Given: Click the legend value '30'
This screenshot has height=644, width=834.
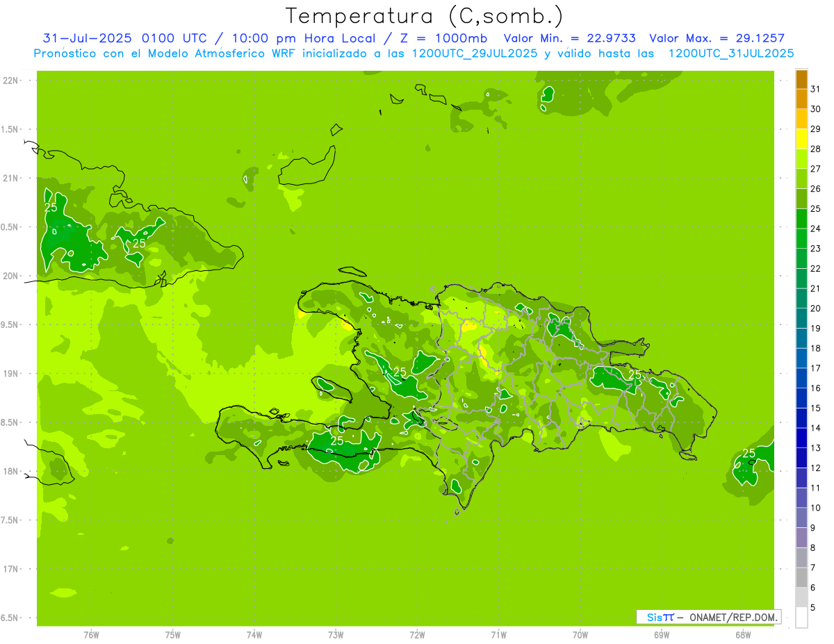Looking at the screenshot, I should (x=815, y=109).
